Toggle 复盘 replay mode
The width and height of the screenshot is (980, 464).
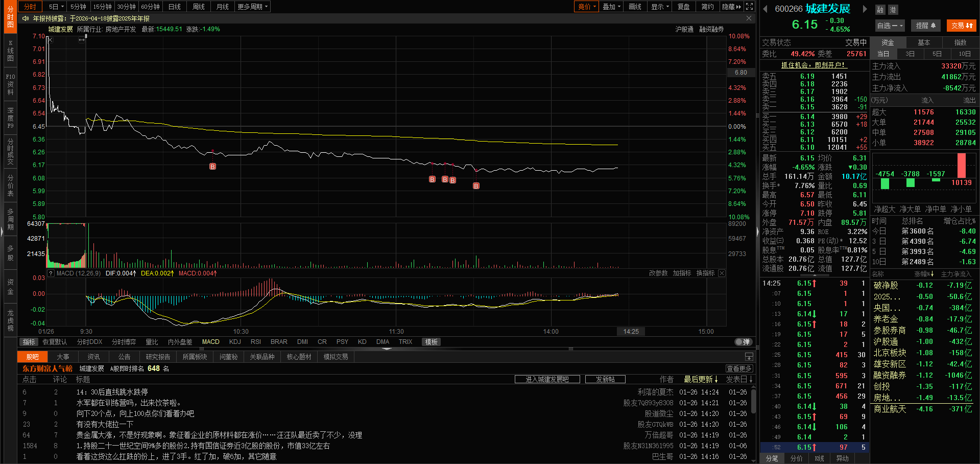point(683,7)
